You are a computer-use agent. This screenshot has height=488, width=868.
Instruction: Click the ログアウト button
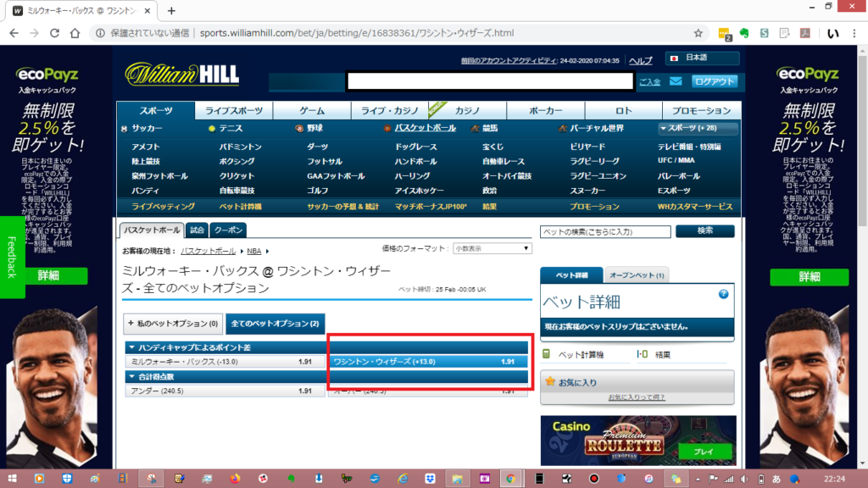[715, 81]
